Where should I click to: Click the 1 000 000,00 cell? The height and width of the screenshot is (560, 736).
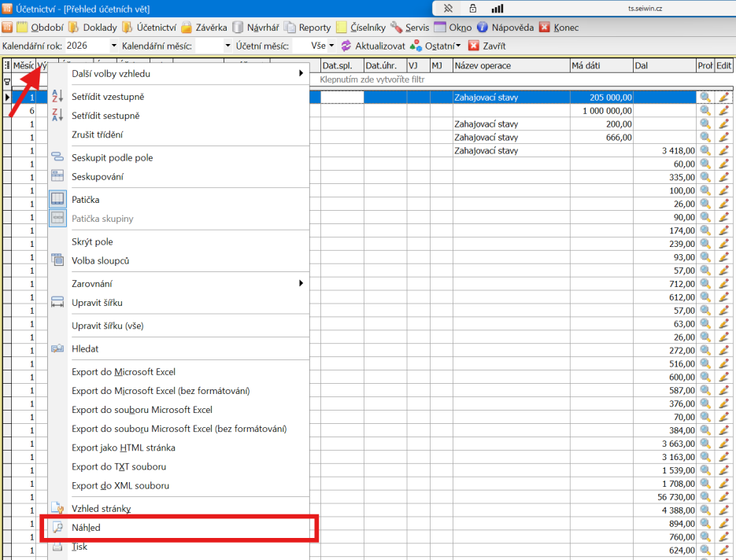coord(601,111)
